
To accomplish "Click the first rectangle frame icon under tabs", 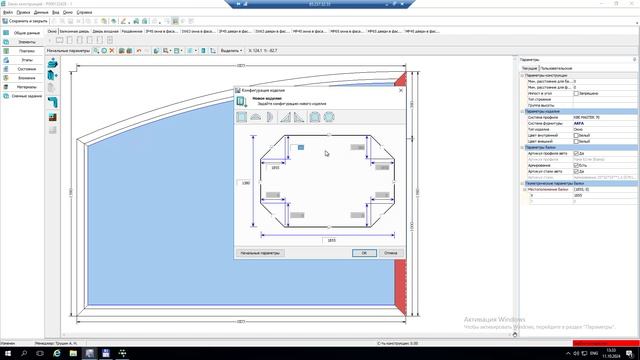I will click(60, 40).
